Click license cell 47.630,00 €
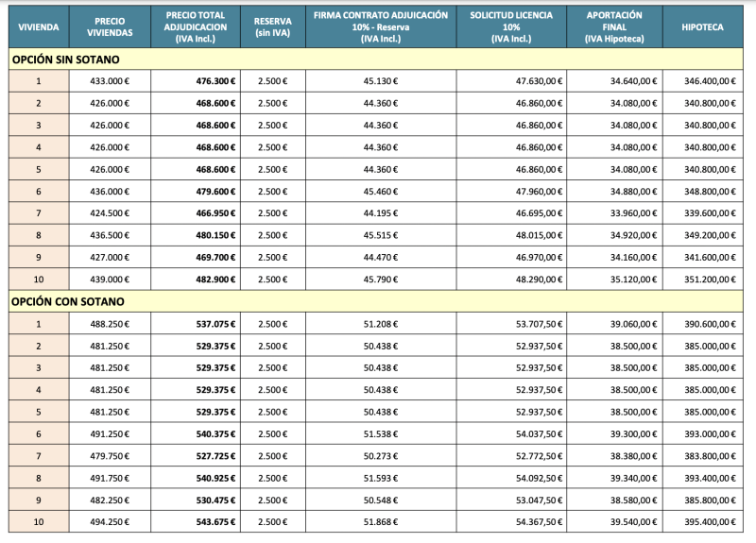The image size is (756, 543). (511, 81)
